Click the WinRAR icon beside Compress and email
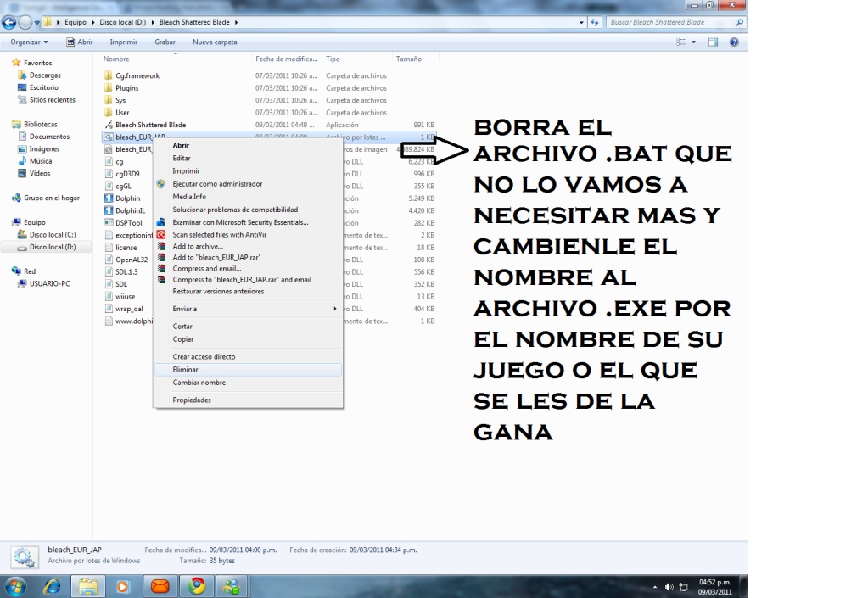This screenshot has height=598, width=868. pyautogui.click(x=161, y=268)
